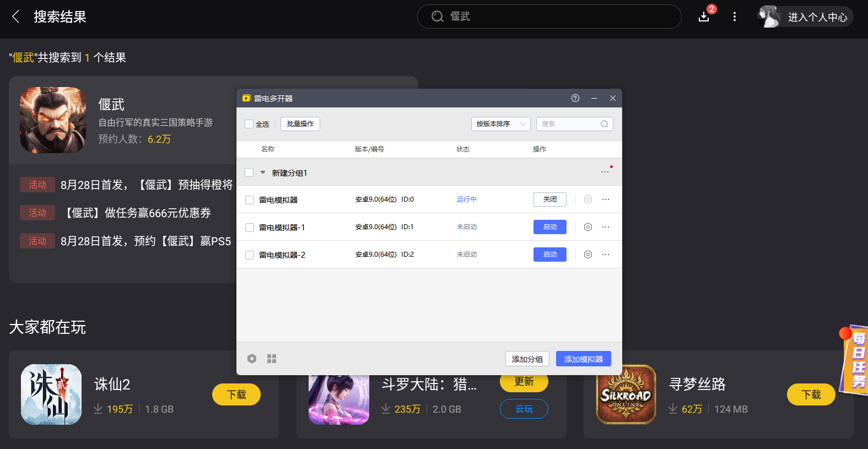
Task: Click 启动 for 雷电模拟器-2
Action: [x=550, y=255]
